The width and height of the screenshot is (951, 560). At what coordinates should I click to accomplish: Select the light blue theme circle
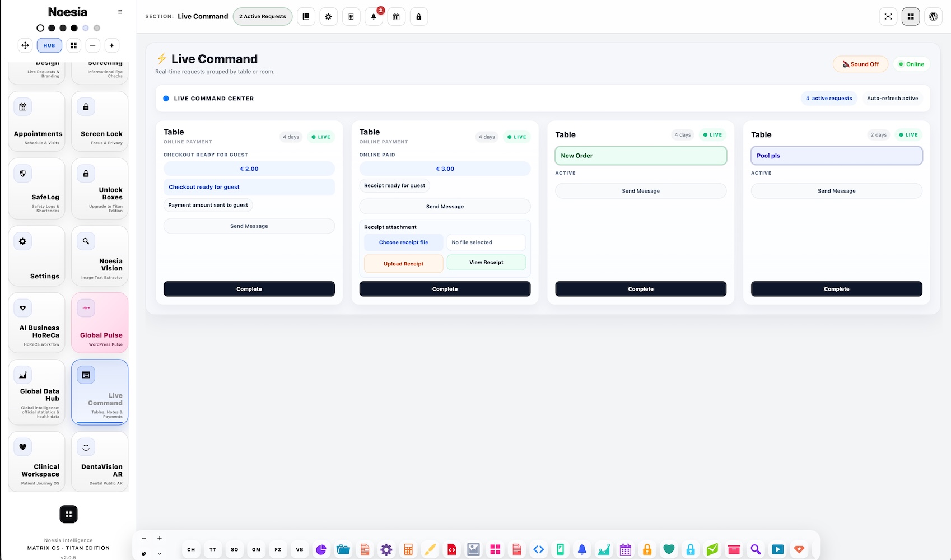tap(85, 28)
